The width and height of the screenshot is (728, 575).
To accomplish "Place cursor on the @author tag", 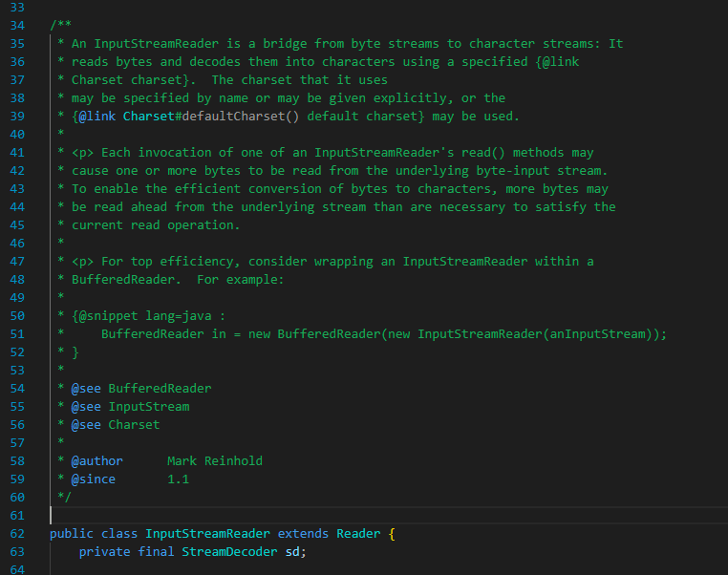I will (97, 461).
